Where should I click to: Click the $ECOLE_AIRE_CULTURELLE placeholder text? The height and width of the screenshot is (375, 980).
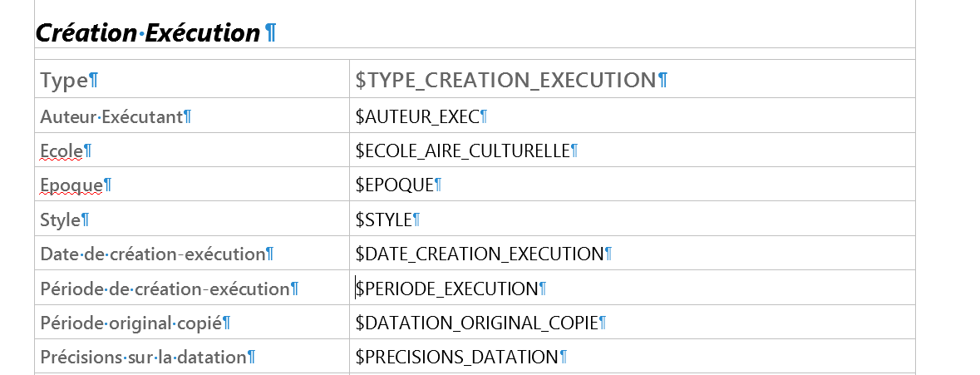coord(462,150)
